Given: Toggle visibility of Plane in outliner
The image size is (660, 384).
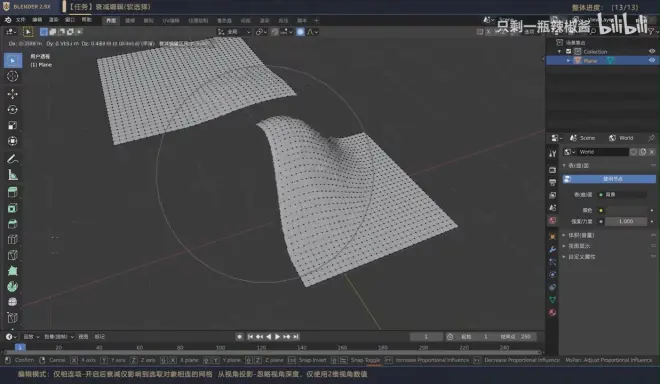Looking at the screenshot, I should tap(652, 61).
